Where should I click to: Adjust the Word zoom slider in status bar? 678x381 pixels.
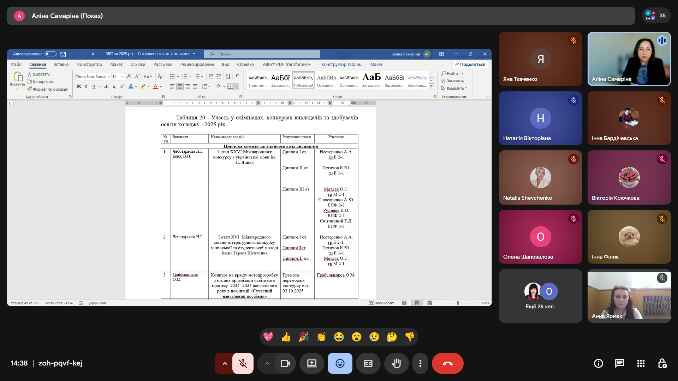(458, 303)
